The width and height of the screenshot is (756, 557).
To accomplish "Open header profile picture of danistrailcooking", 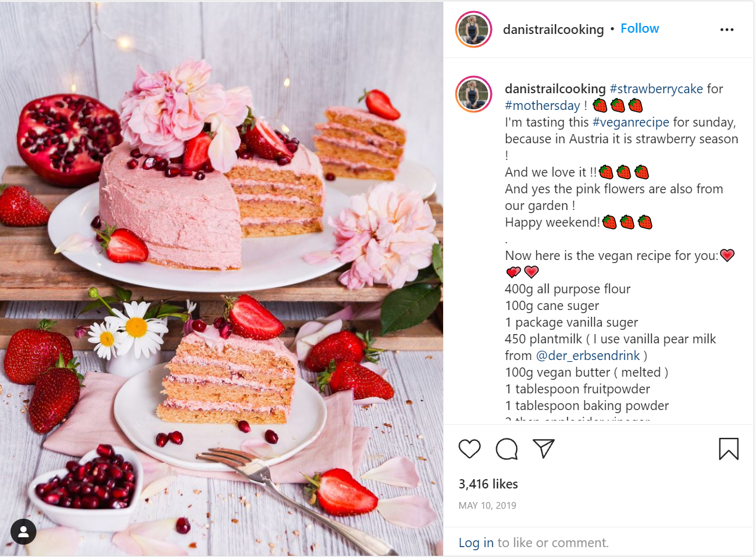I will point(473,29).
